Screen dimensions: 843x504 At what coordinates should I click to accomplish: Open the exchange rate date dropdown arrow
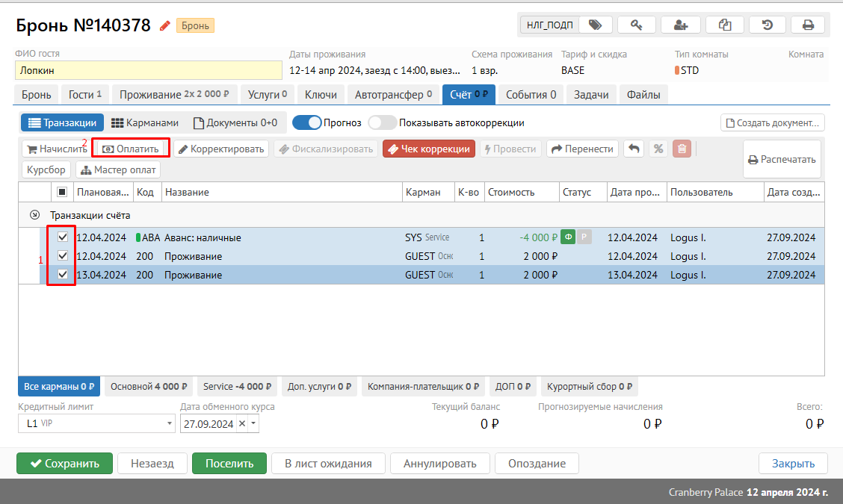pyautogui.click(x=253, y=423)
